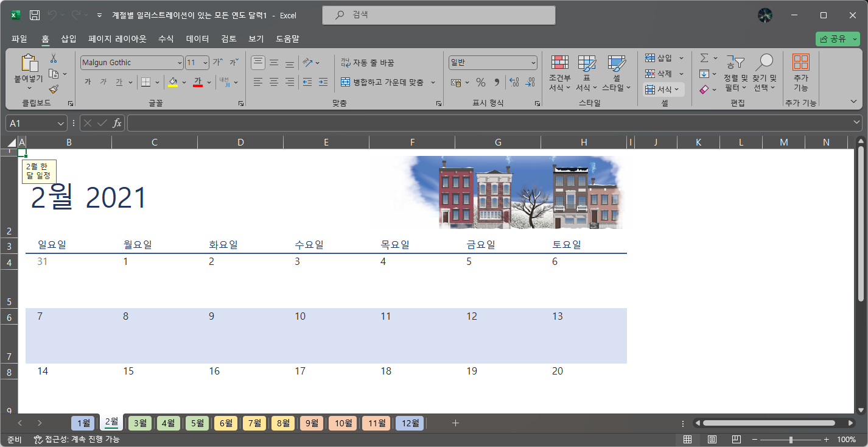
Task: Click the borders icon
Action: (145, 82)
